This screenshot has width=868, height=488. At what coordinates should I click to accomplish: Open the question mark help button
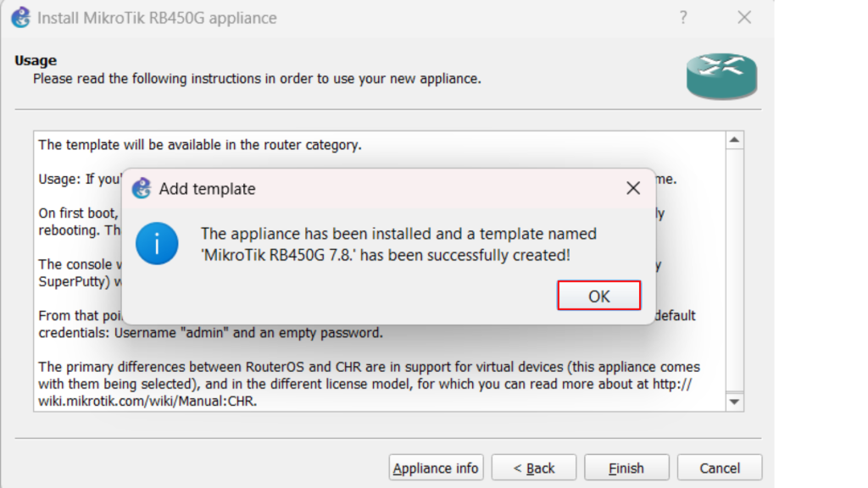click(x=683, y=18)
